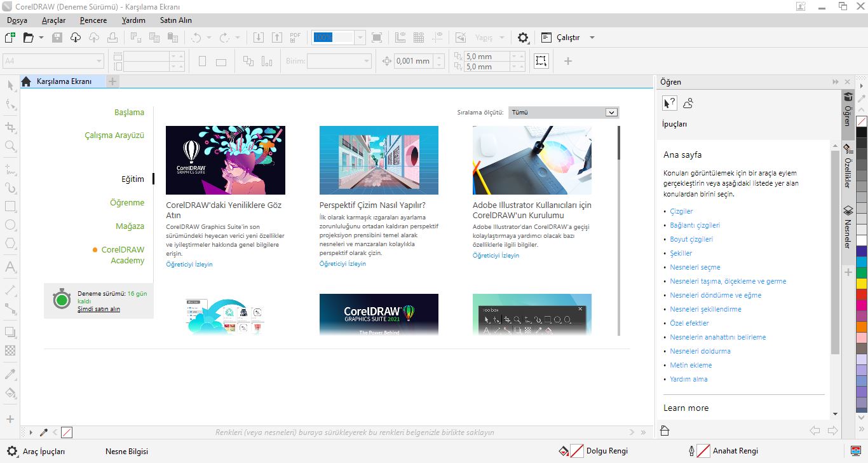Add toolbox tools with plus button
This screenshot has width=868, height=463.
click(10, 419)
